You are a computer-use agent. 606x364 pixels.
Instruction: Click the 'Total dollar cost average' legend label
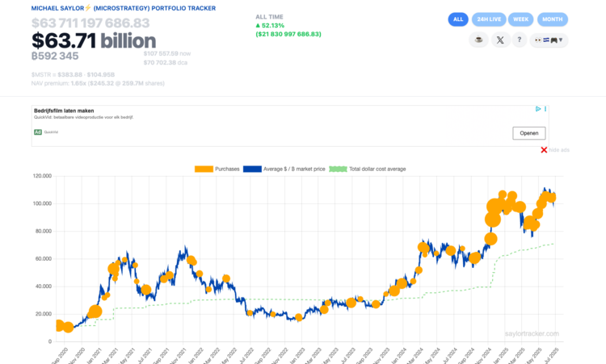(x=377, y=169)
